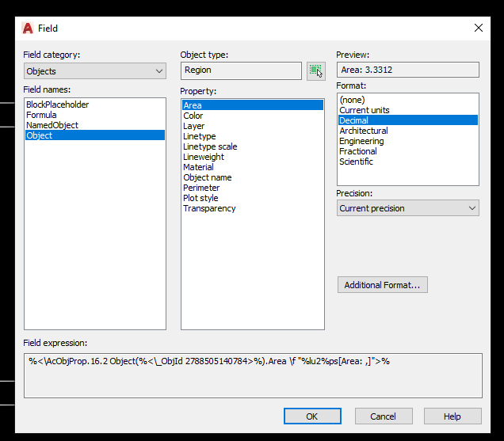Screen dimensions: 504x441
Task: Open the Field category dropdown
Action: point(95,71)
